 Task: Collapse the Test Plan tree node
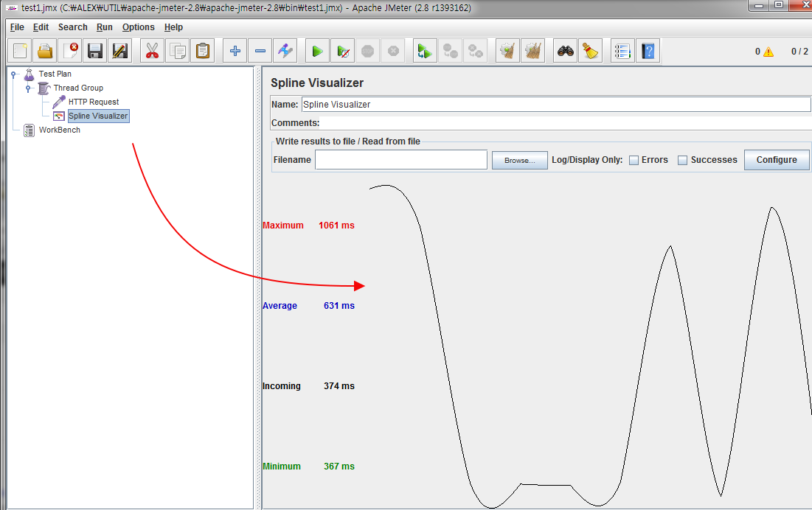click(13, 74)
